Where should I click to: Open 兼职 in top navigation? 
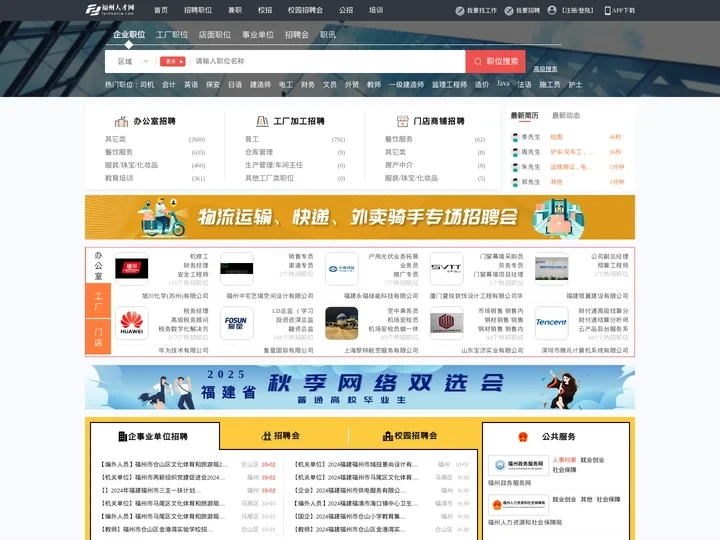pyautogui.click(x=235, y=10)
